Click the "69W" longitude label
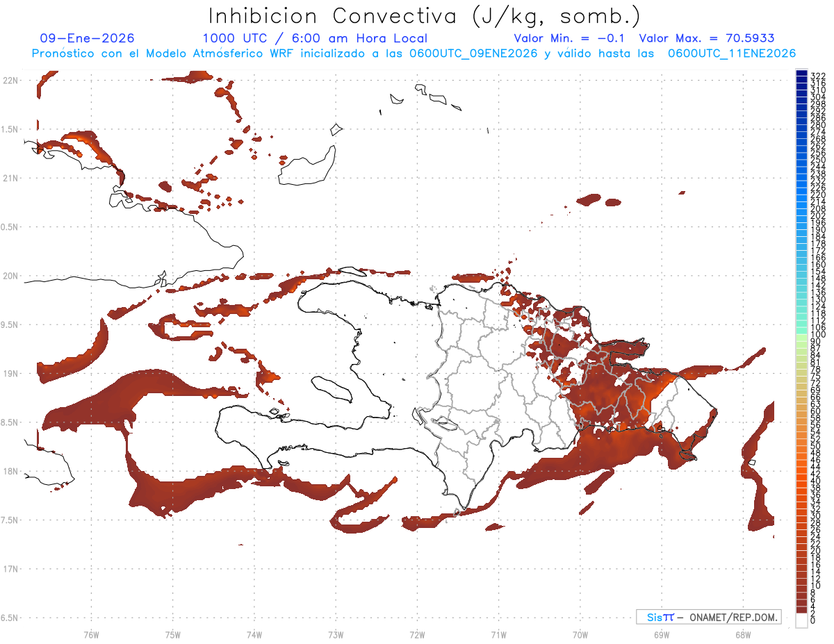This screenshot has width=834, height=644. pyautogui.click(x=662, y=634)
